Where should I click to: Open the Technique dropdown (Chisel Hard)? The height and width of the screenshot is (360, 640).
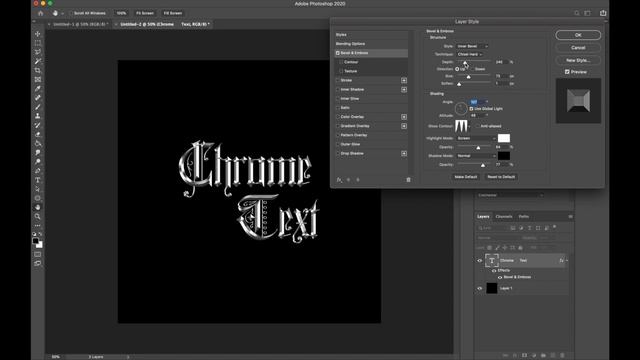(x=469, y=54)
